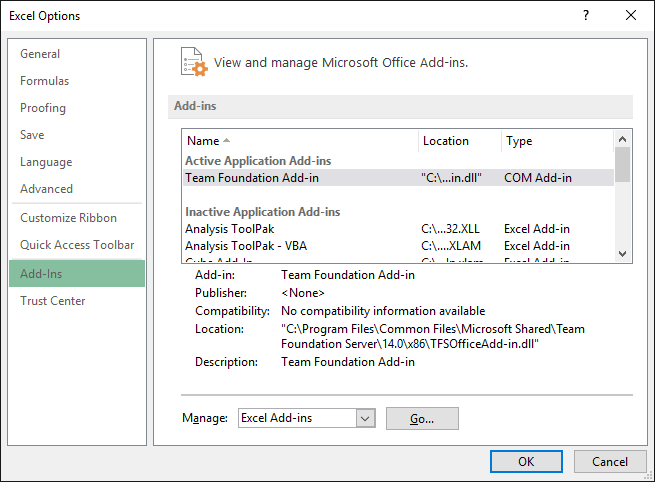The image size is (655, 482).
Task: Sort by the Location column header
Action: 460,141
